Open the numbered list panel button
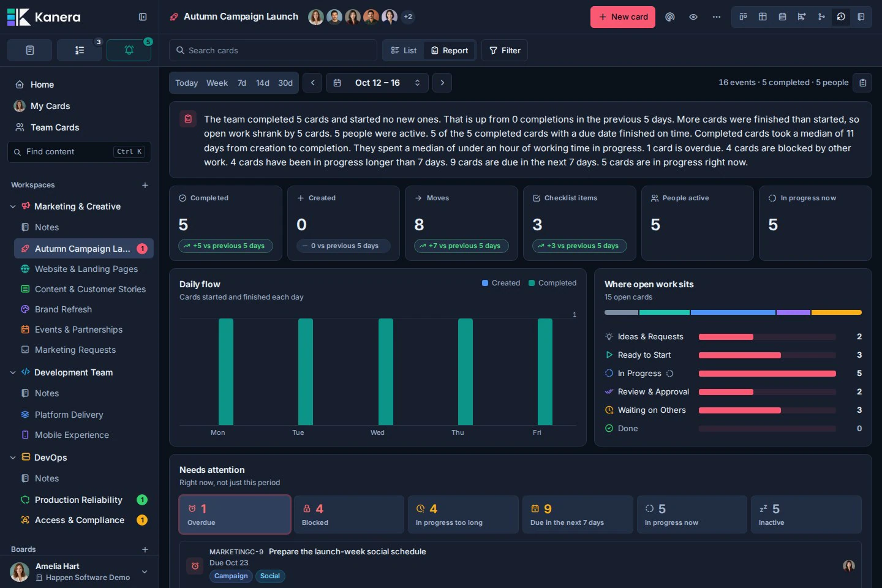The height and width of the screenshot is (588, 882). [x=80, y=50]
